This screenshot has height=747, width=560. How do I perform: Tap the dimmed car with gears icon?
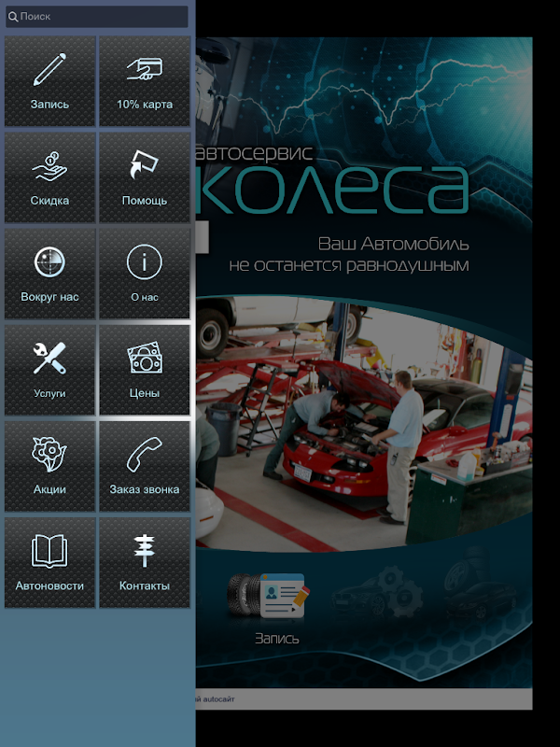click(x=377, y=591)
